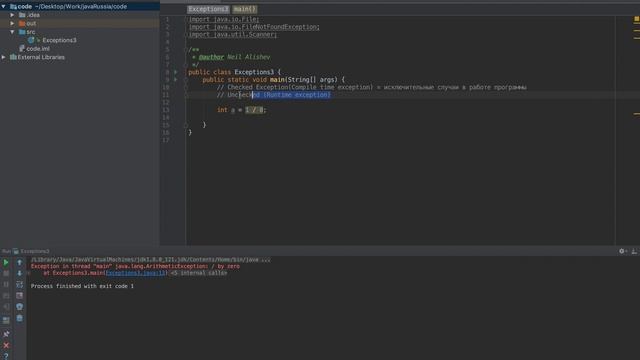Click 'Process finished with exit code 1'

coord(82,286)
